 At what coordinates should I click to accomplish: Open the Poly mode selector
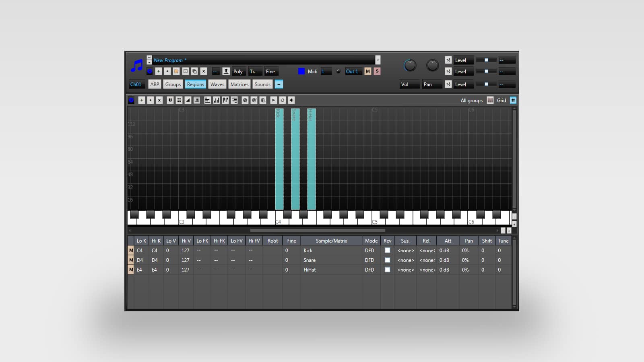coord(239,72)
